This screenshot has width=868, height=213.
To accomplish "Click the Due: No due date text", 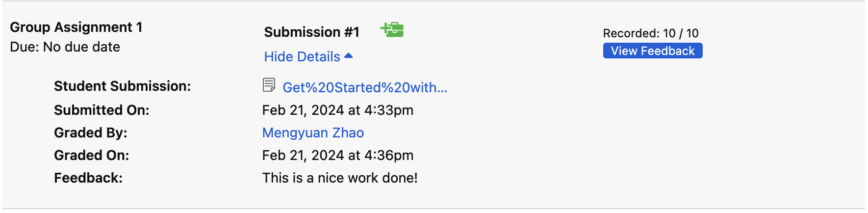I will point(65,47).
